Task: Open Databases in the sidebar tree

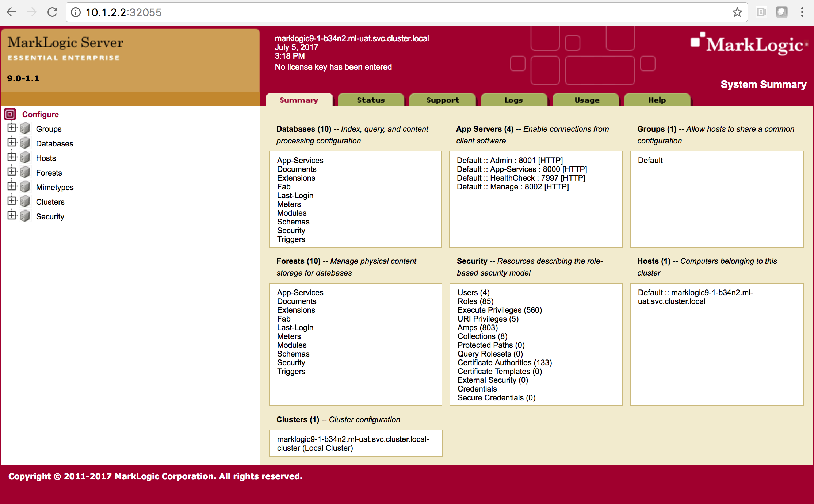Action: tap(54, 143)
